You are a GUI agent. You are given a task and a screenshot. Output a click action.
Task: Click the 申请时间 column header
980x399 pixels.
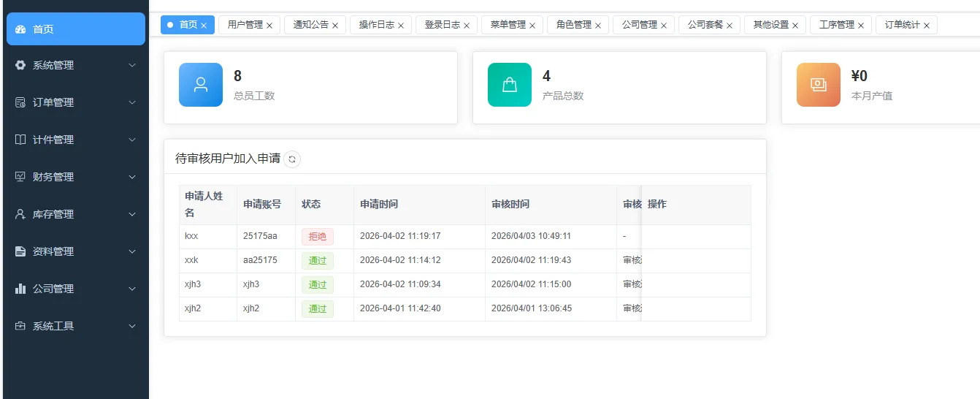(379, 205)
